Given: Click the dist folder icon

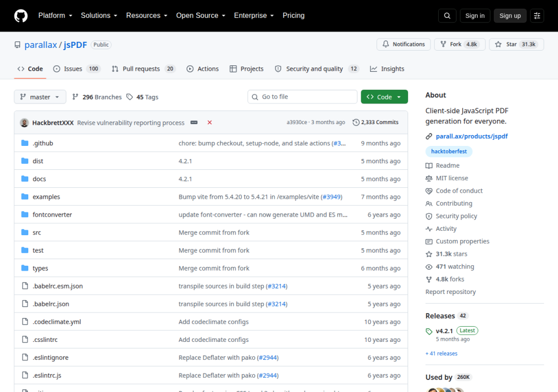Looking at the screenshot, I should pyautogui.click(x=25, y=161).
